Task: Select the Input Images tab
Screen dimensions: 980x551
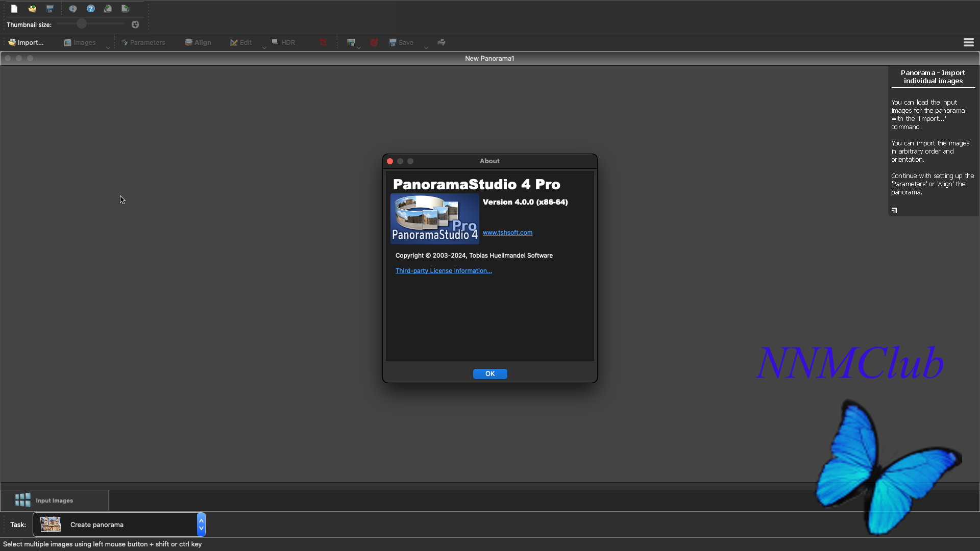Action: [55, 500]
